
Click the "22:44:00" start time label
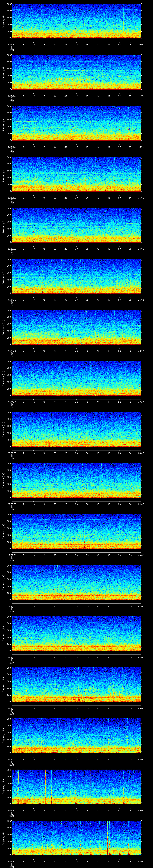pyautogui.click(x=12, y=810)
